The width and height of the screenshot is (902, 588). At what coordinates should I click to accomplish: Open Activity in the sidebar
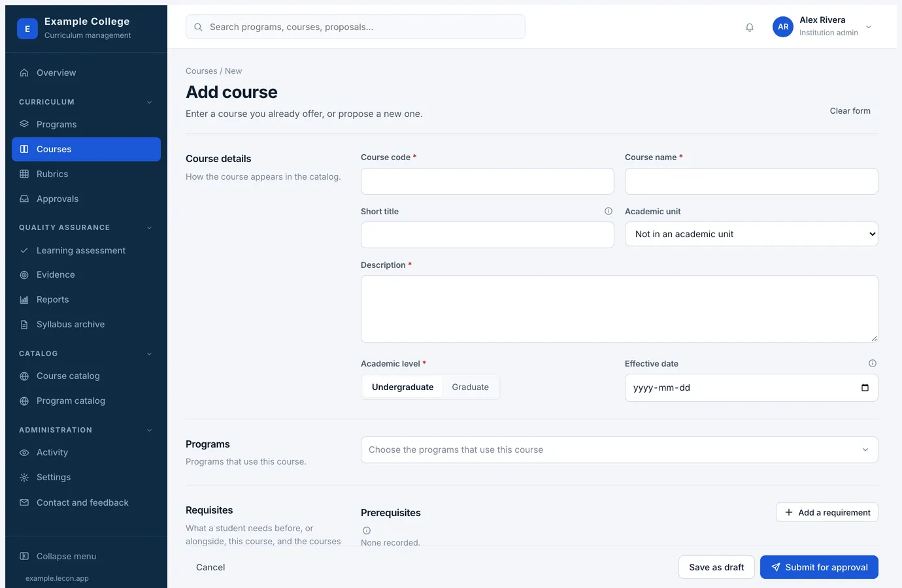(x=86, y=453)
